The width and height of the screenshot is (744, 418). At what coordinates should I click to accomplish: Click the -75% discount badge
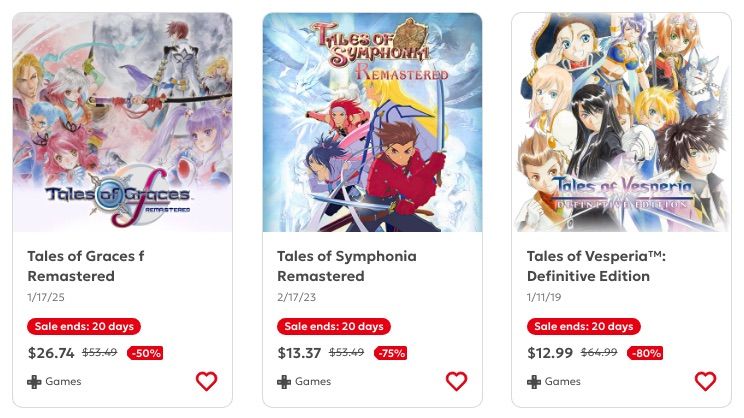[391, 353]
